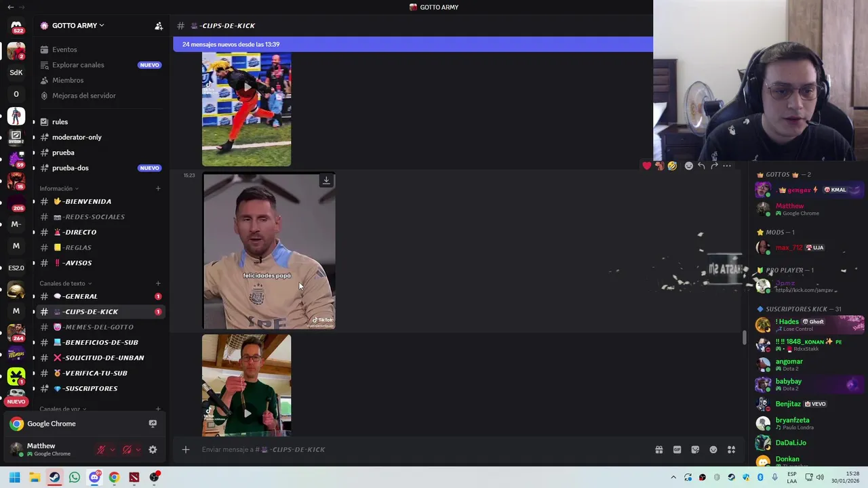Open WhatsApp from the taskbar
868x488 pixels.
tap(75, 477)
